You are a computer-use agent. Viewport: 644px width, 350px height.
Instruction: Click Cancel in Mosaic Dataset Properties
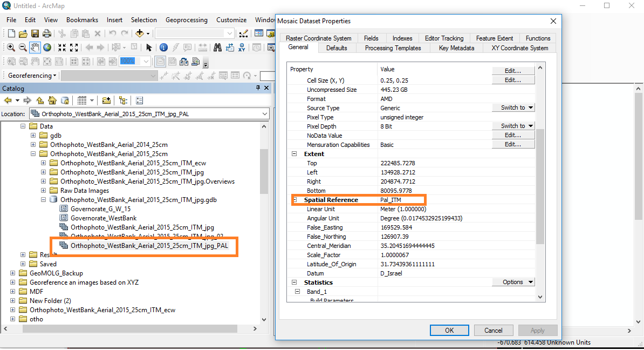click(494, 330)
